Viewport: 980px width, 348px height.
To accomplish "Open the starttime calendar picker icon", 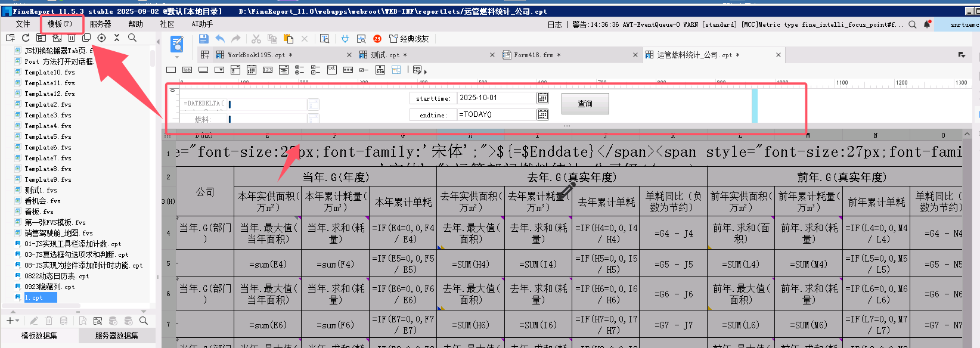I will 543,98.
